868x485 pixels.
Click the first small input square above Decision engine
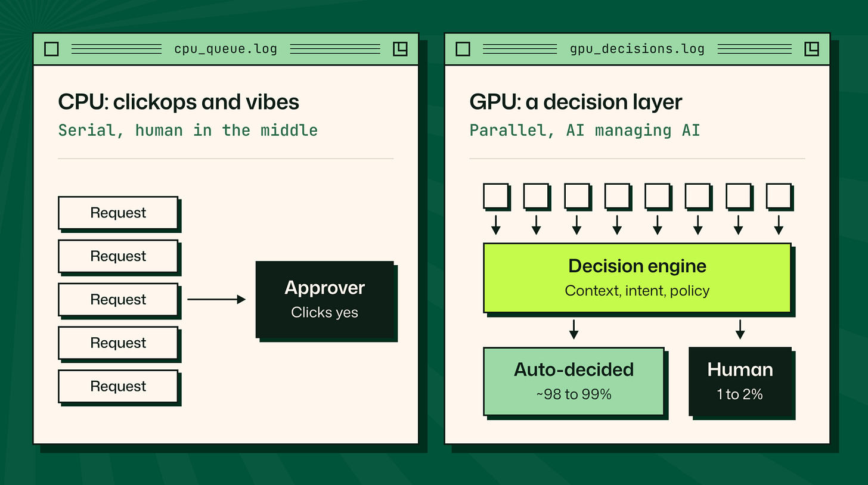[495, 195]
